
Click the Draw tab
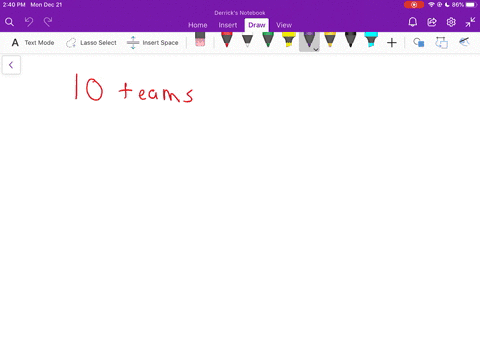(257, 25)
